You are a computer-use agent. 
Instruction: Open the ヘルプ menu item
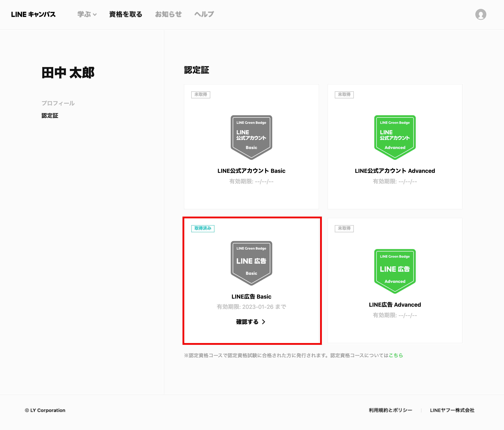tap(204, 14)
